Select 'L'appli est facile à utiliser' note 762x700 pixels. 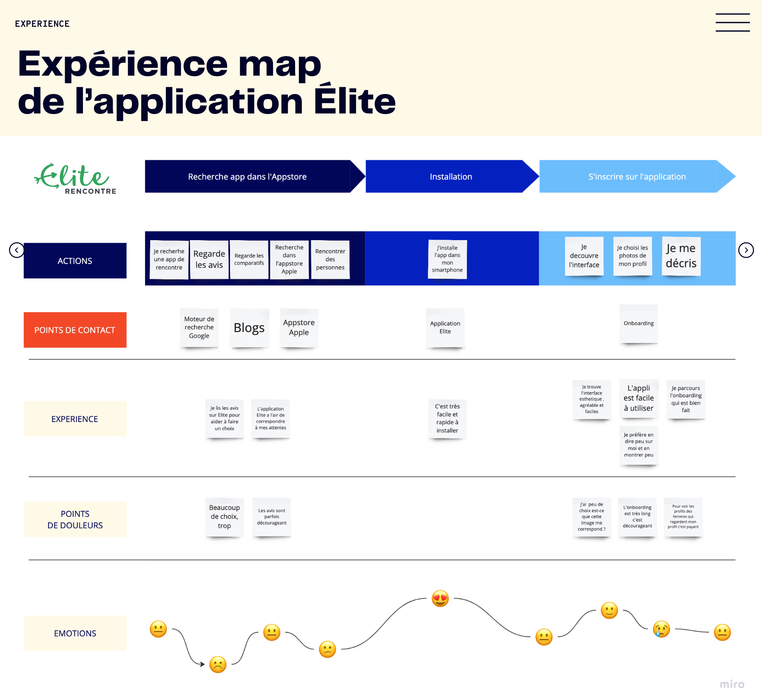639,399
